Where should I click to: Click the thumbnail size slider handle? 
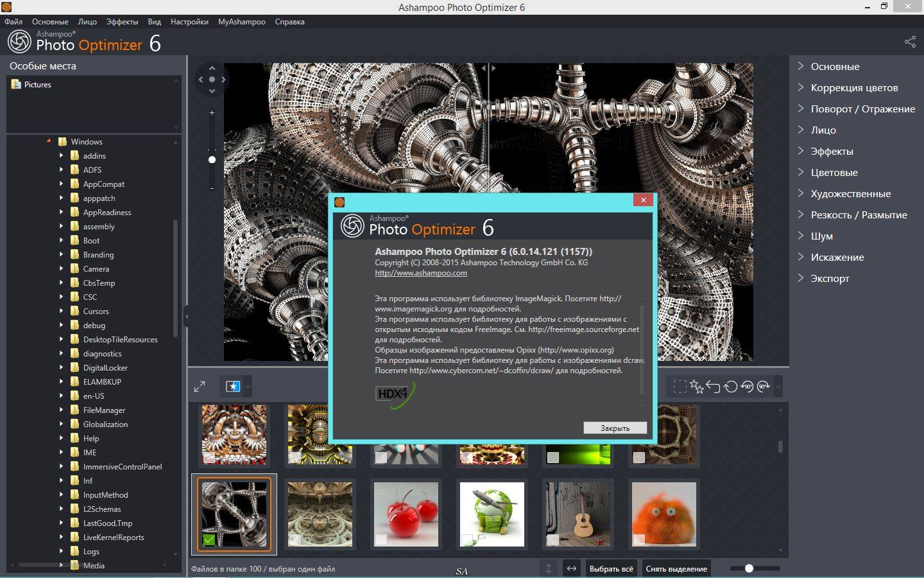point(749,568)
